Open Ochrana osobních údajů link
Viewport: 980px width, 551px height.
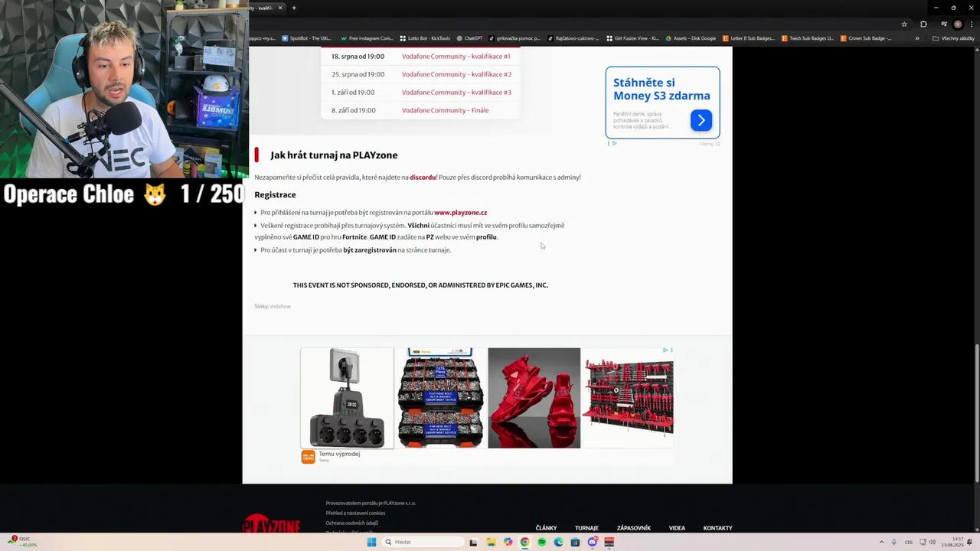click(351, 523)
